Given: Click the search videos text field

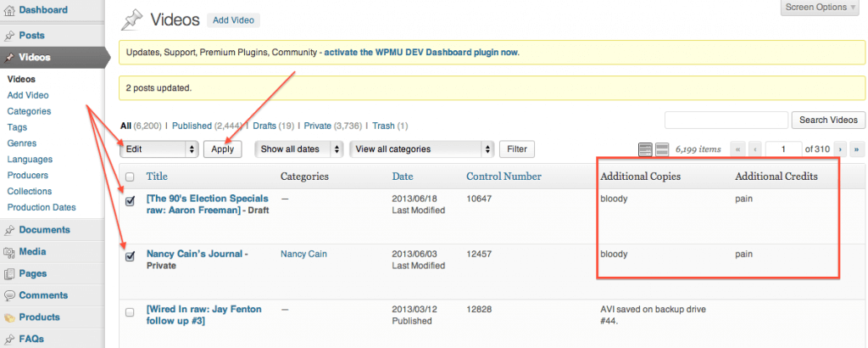Looking at the screenshot, I should [725, 120].
